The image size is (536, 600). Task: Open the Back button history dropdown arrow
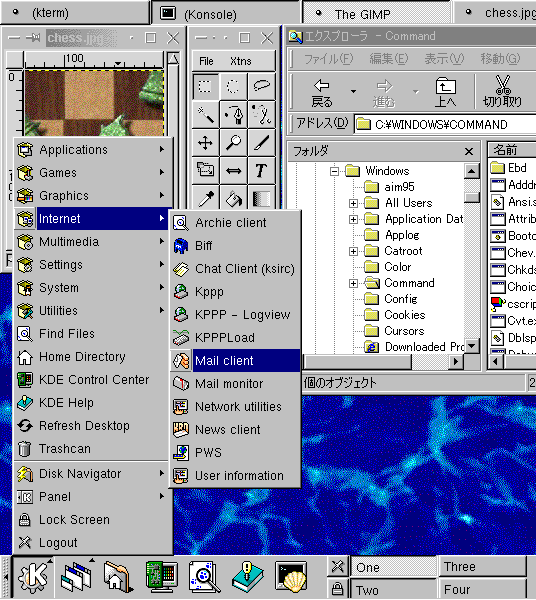tap(353, 91)
